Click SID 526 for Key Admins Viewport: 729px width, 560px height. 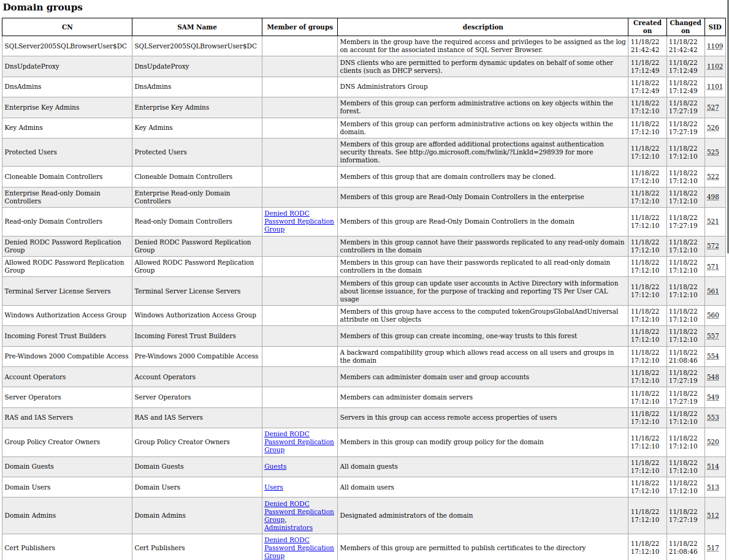712,128
